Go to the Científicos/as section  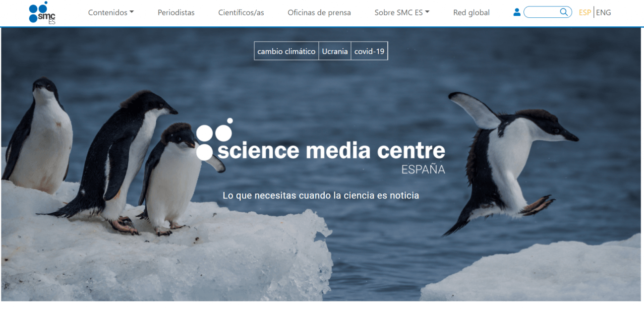tap(241, 12)
